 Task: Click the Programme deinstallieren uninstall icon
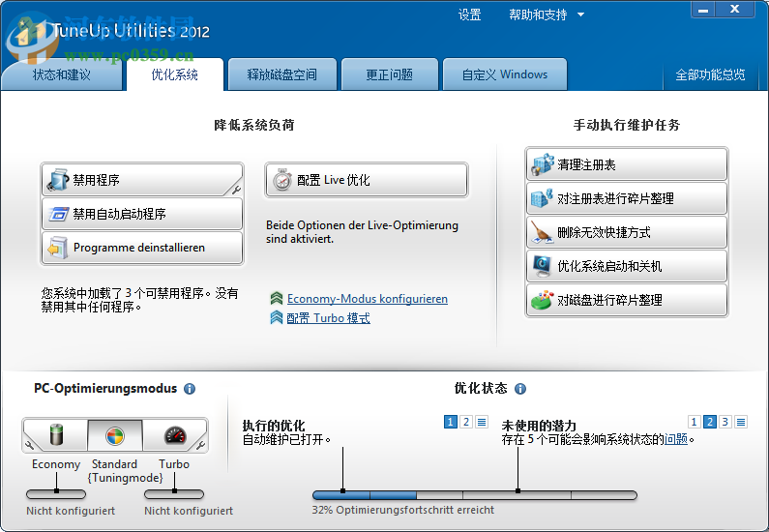coord(57,248)
